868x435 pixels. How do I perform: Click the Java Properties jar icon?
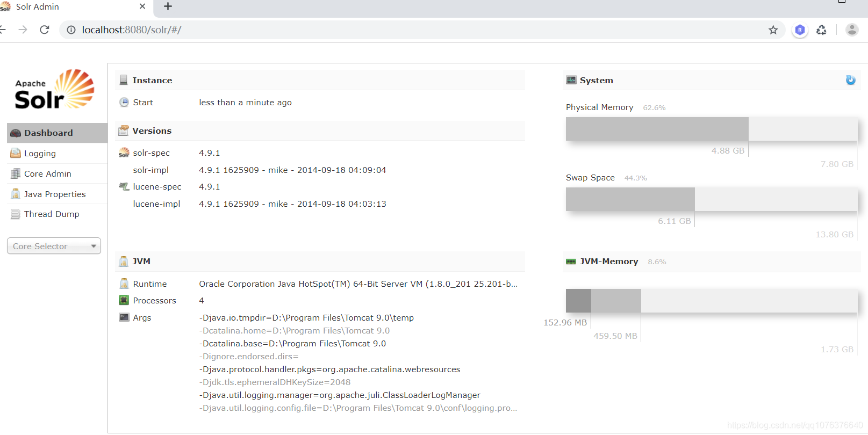[x=16, y=194]
